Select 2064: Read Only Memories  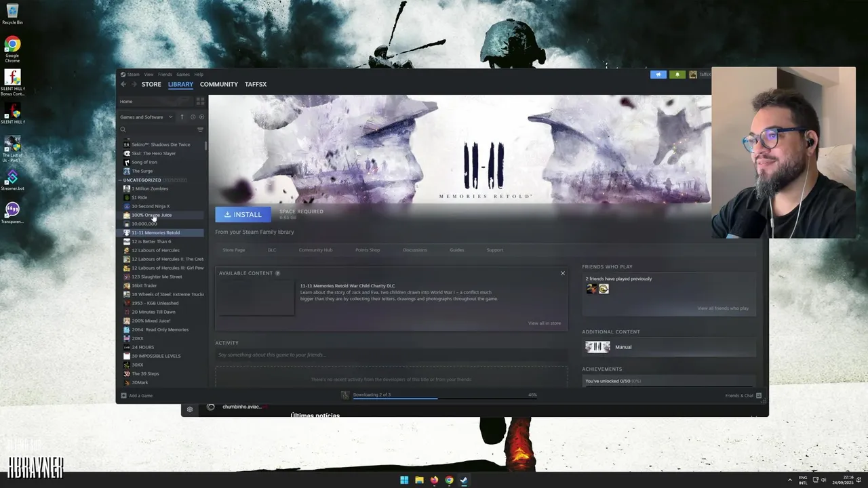click(x=161, y=329)
